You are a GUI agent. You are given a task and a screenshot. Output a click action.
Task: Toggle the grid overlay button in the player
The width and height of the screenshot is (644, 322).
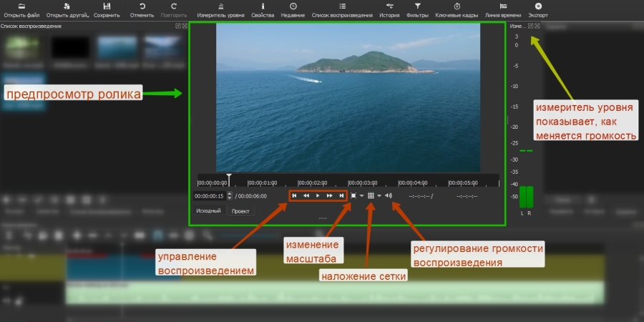point(371,195)
